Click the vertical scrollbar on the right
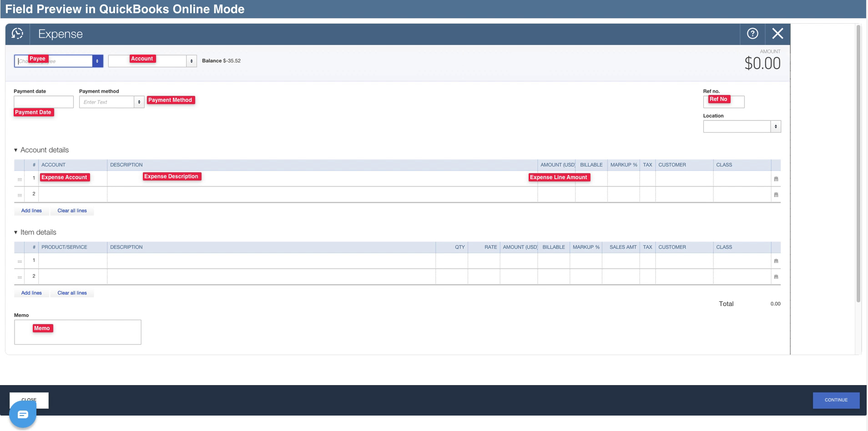The width and height of the screenshot is (868, 431). [x=858, y=164]
